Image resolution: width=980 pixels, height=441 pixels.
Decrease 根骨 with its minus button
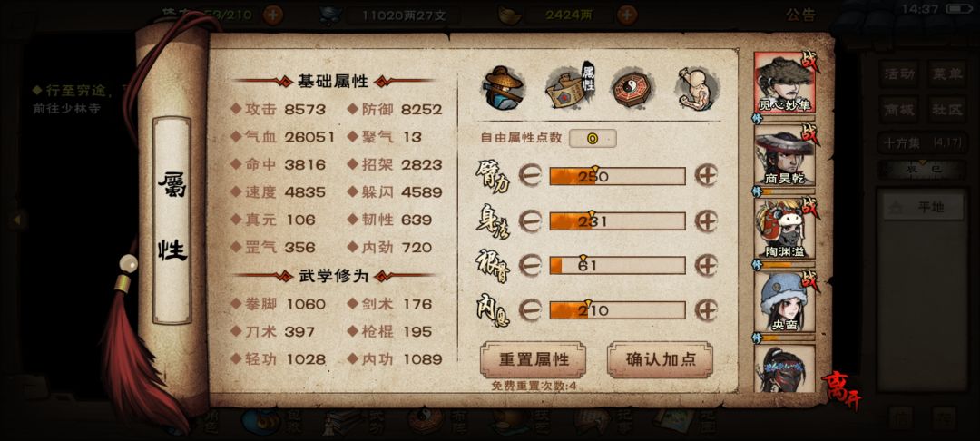(530, 266)
